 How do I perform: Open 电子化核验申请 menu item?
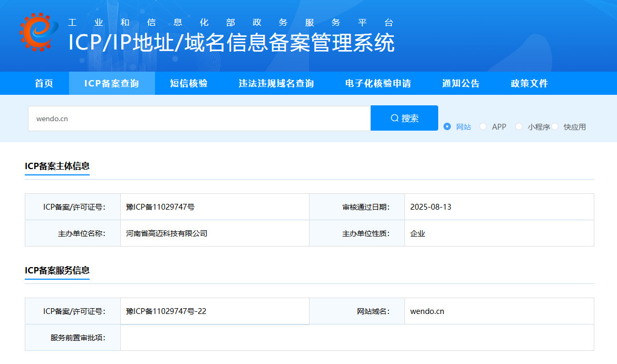tap(378, 83)
